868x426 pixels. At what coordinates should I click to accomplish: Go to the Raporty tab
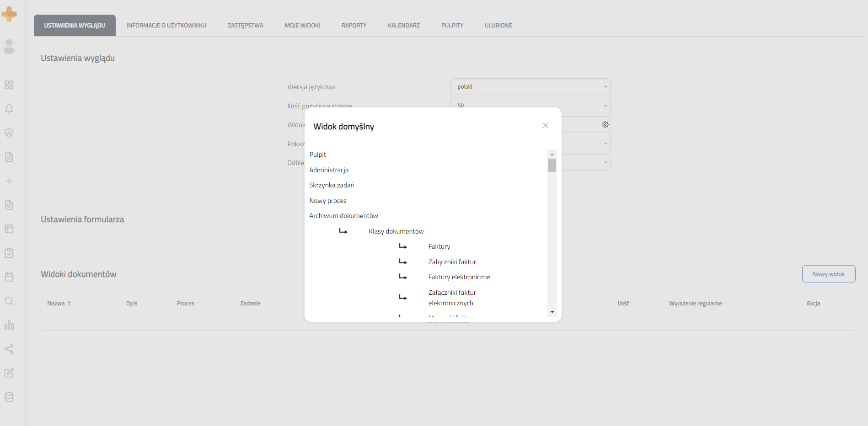pos(354,26)
